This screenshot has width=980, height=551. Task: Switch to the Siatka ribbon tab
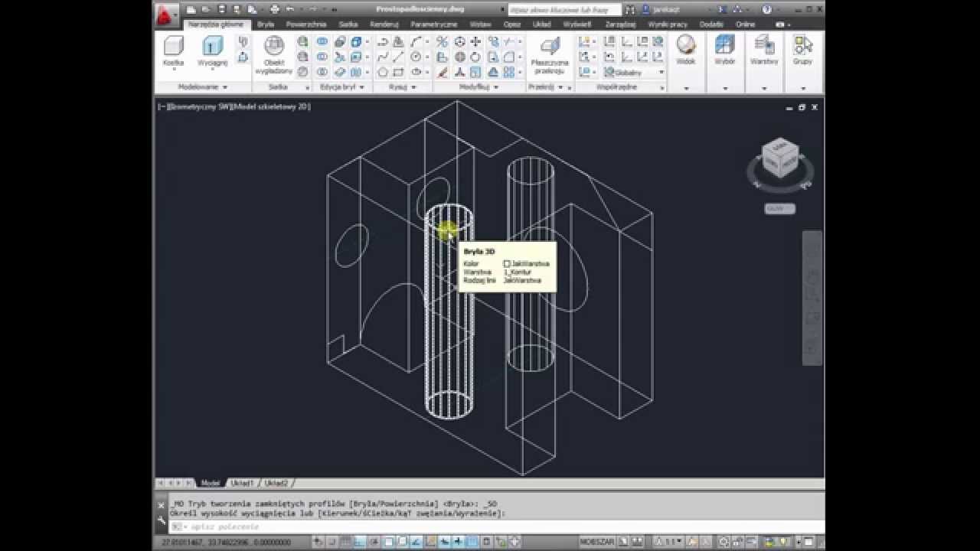tap(348, 24)
